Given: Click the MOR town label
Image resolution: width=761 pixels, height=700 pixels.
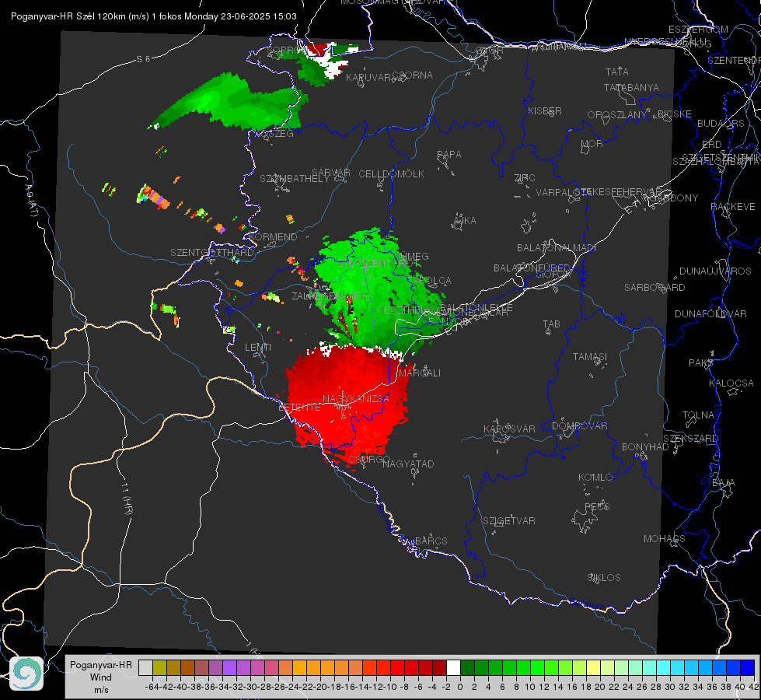Looking at the screenshot, I should [x=592, y=144].
